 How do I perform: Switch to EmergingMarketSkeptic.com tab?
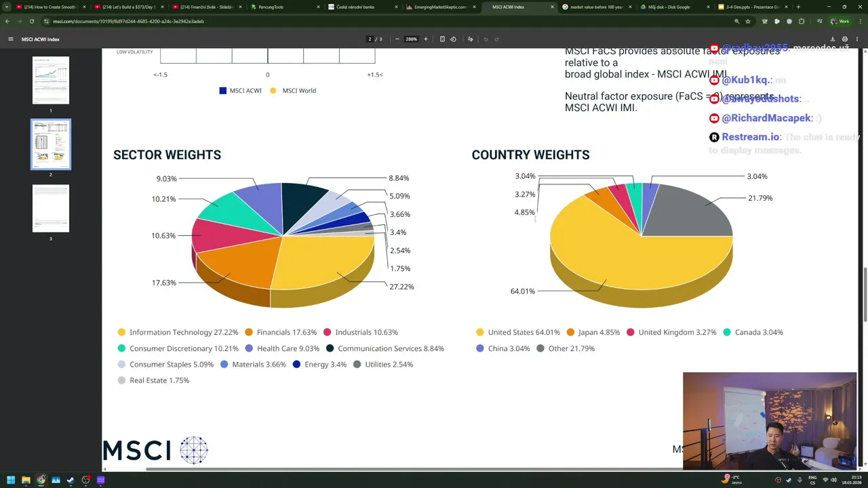click(441, 7)
